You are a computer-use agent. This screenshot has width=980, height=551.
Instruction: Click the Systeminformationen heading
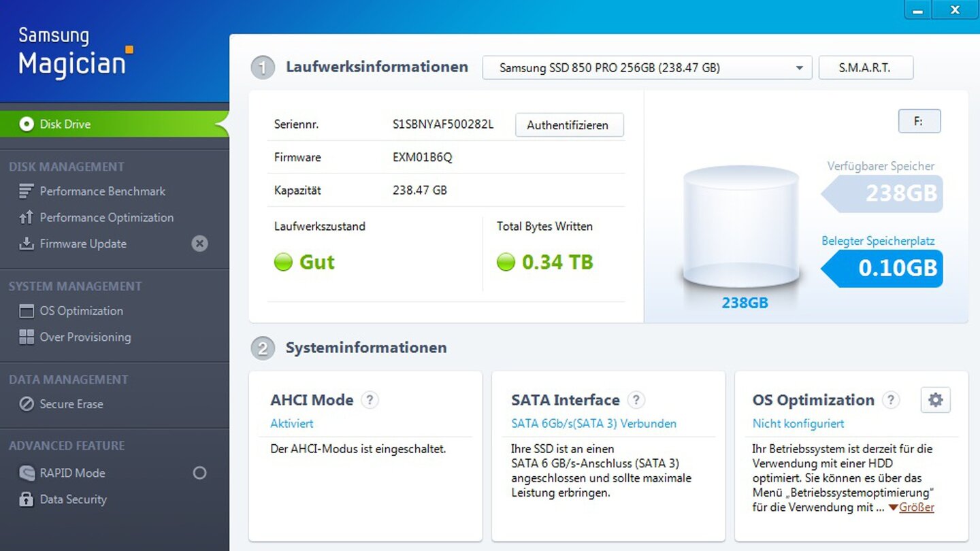click(366, 348)
